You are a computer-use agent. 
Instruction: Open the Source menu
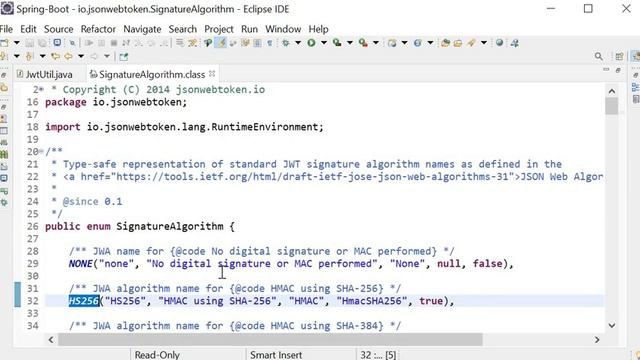tap(58, 29)
